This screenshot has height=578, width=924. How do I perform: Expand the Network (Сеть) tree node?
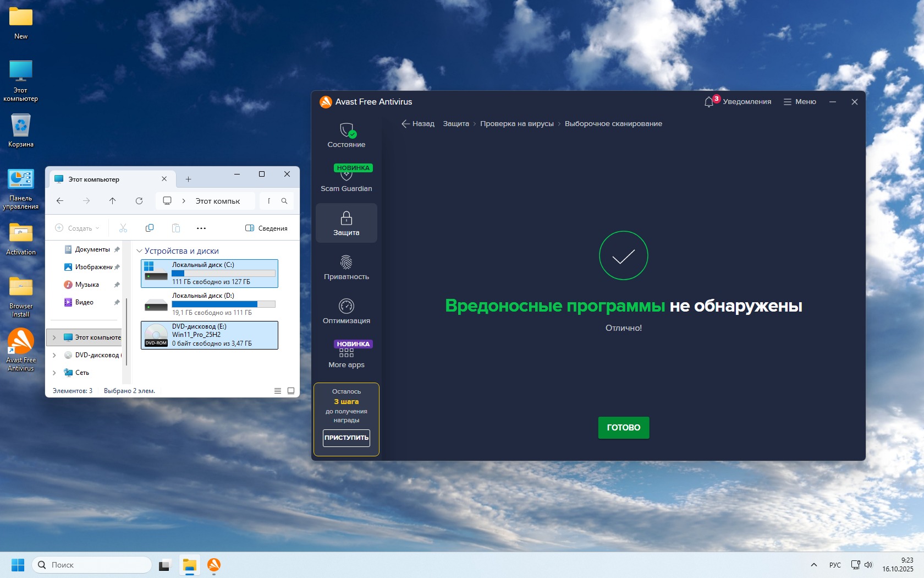54,373
